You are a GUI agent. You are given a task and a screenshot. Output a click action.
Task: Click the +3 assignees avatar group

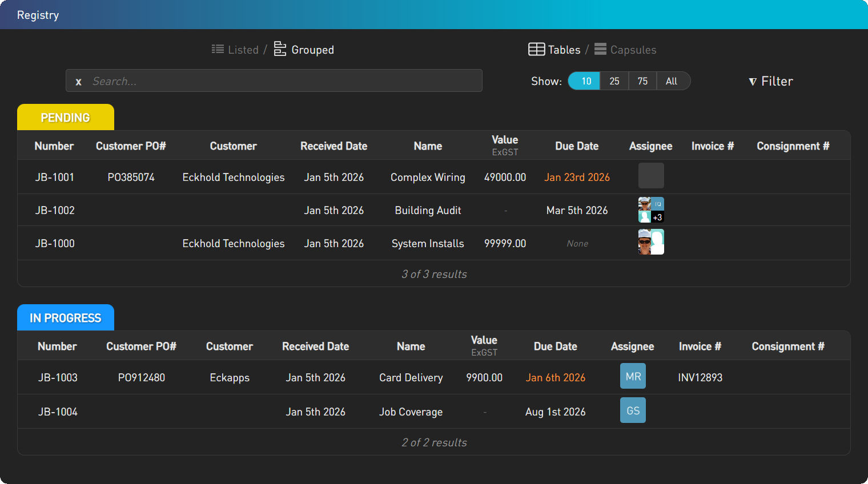pos(651,210)
